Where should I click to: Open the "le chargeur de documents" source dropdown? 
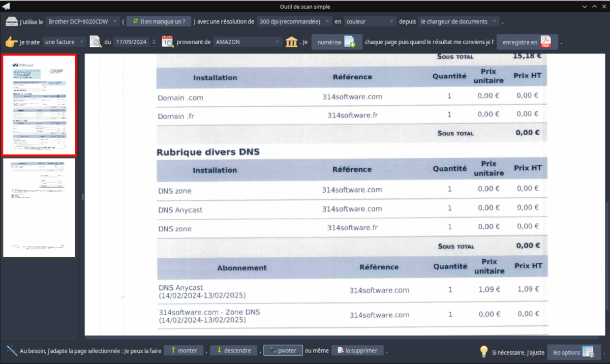click(458, 21)
